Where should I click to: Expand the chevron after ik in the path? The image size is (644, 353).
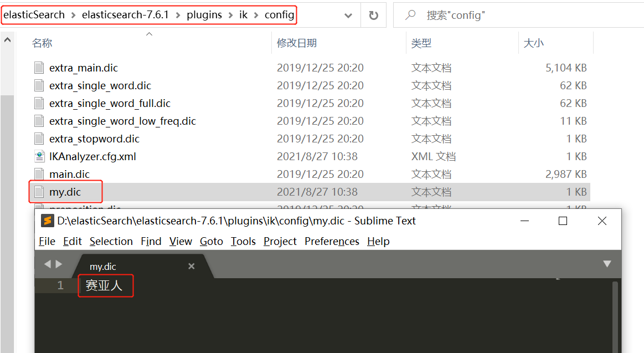click(x=256, y=15)
